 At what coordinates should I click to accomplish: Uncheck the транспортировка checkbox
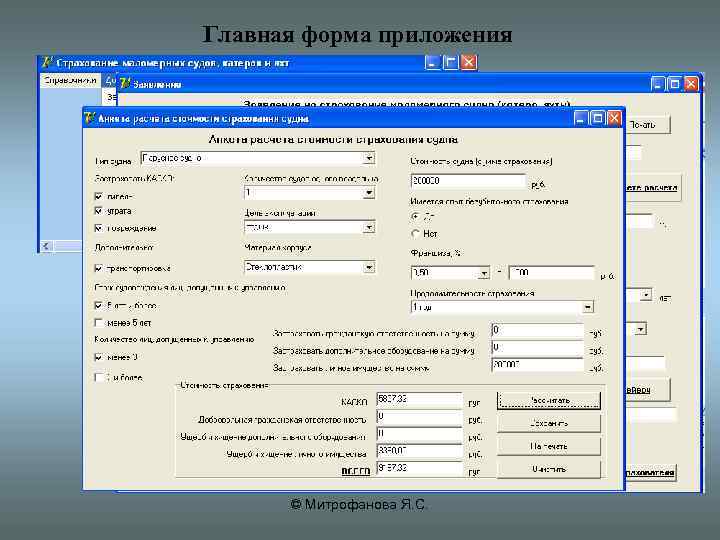[98, 268]
